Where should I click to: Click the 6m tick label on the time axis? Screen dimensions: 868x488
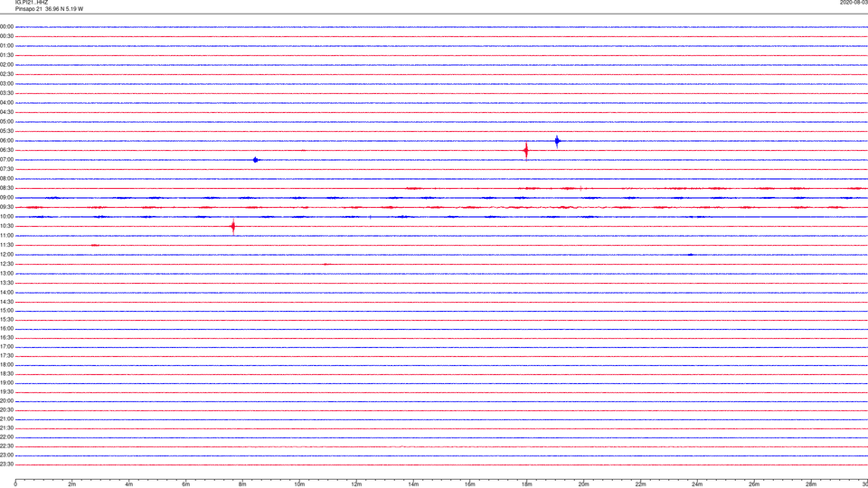click(x=185, y=484)
